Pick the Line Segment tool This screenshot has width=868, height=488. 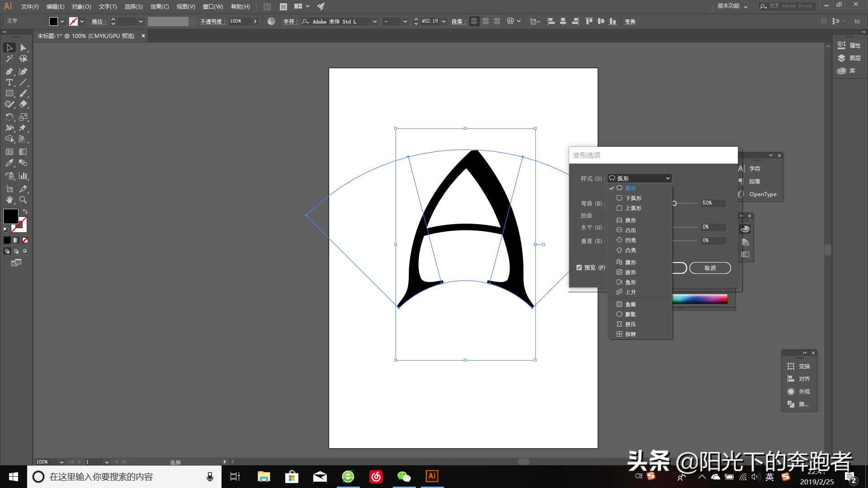[23, 82]
